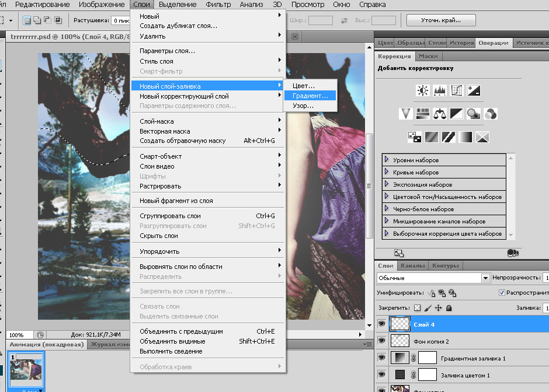549x392 pixels.
Task: Close the trrrrrrrr.psd document tab
Action: pyautogui.click(x=295, y=37)
